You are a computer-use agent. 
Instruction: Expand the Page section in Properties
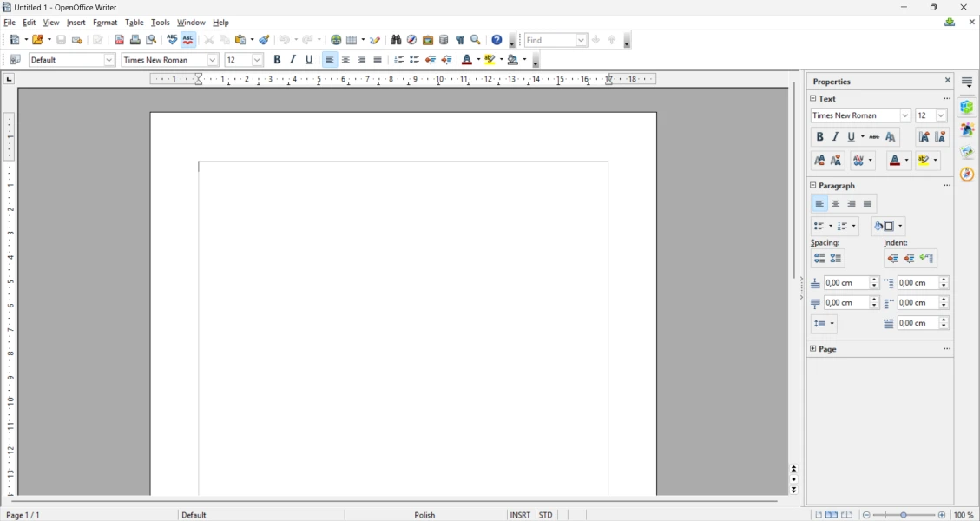coord(813,349)
